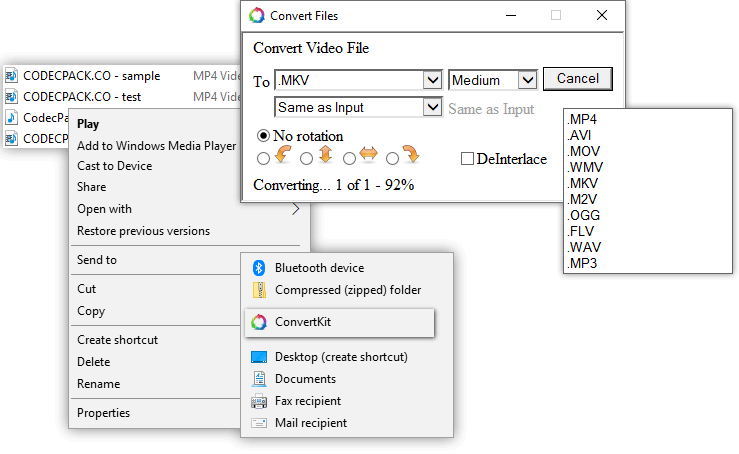The image size is (739, 454).
Task: Expand the Open with submenu arrow
Action: [x=296, y=209]
